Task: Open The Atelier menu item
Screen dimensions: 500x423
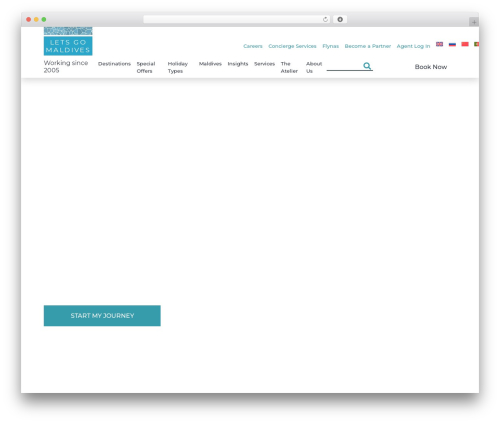Action: [289, 67]
